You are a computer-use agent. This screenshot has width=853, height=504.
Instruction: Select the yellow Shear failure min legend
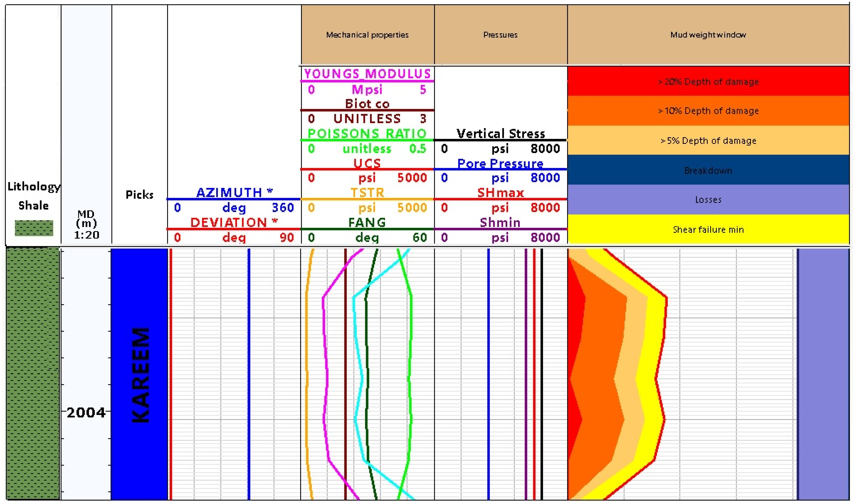click(x=708, y=230)
